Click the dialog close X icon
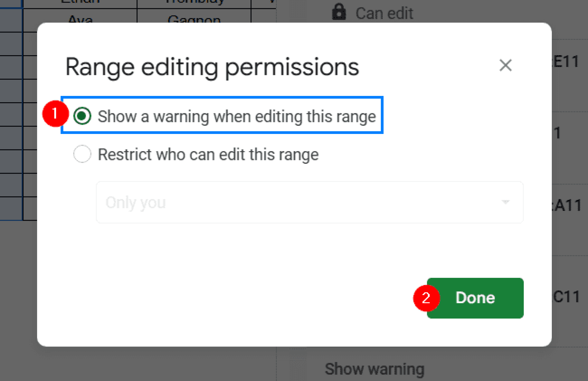Screen dimensions: 588x381 tap(506, 66)
